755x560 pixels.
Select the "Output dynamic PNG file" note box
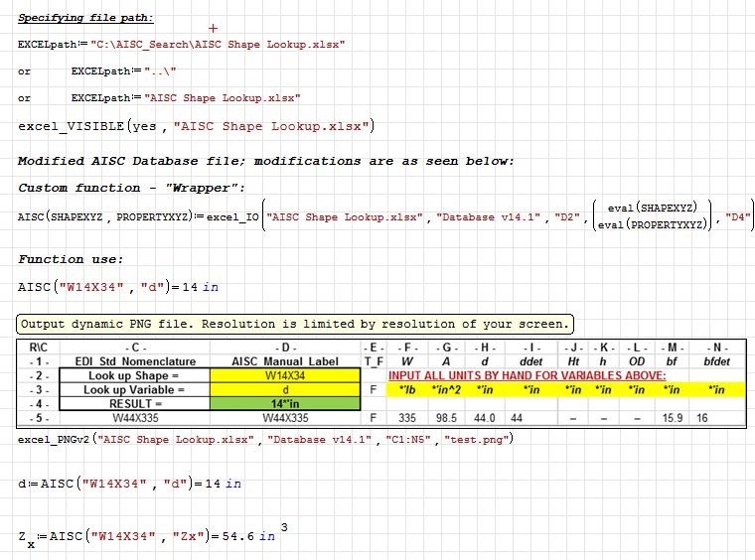click(x=295, y=324)
